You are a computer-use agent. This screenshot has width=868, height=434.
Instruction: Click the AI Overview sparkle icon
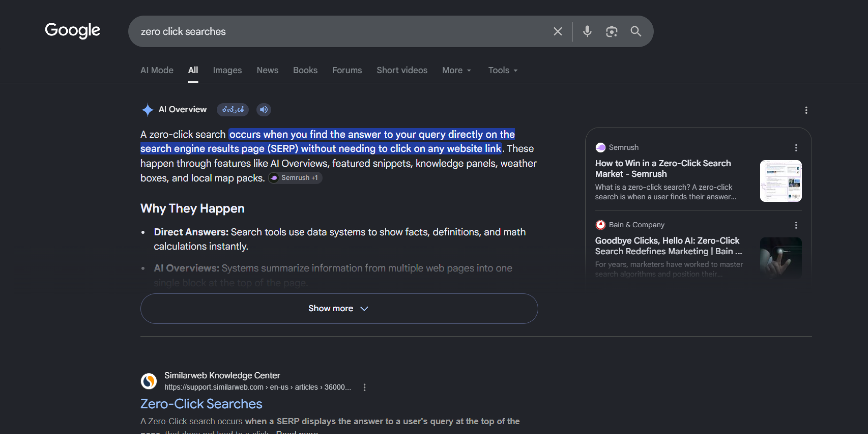[147, 110]
